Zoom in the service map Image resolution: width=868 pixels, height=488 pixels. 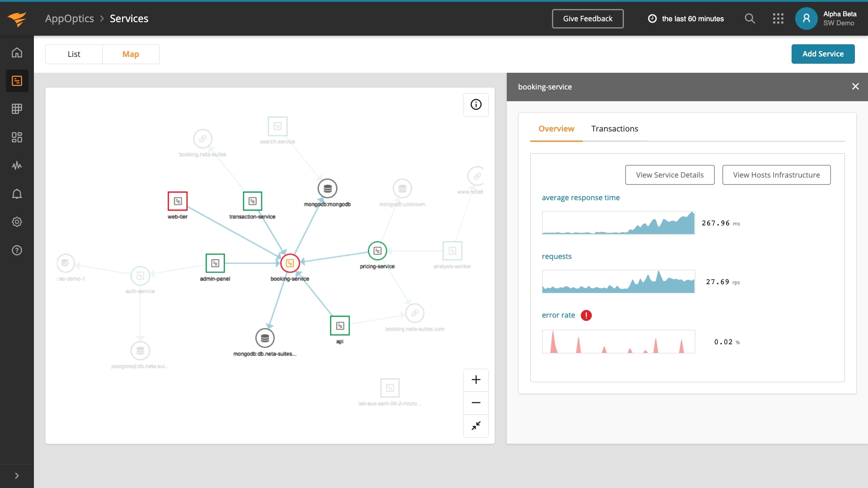(476, 380)
